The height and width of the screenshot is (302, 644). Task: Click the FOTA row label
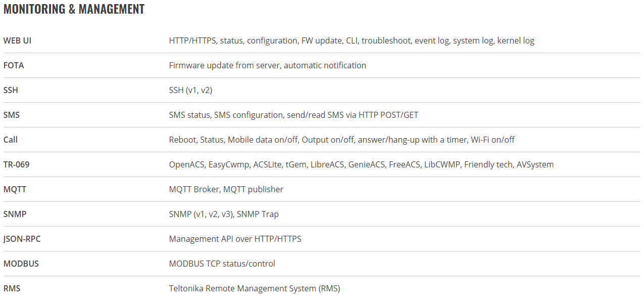point(14,65)
